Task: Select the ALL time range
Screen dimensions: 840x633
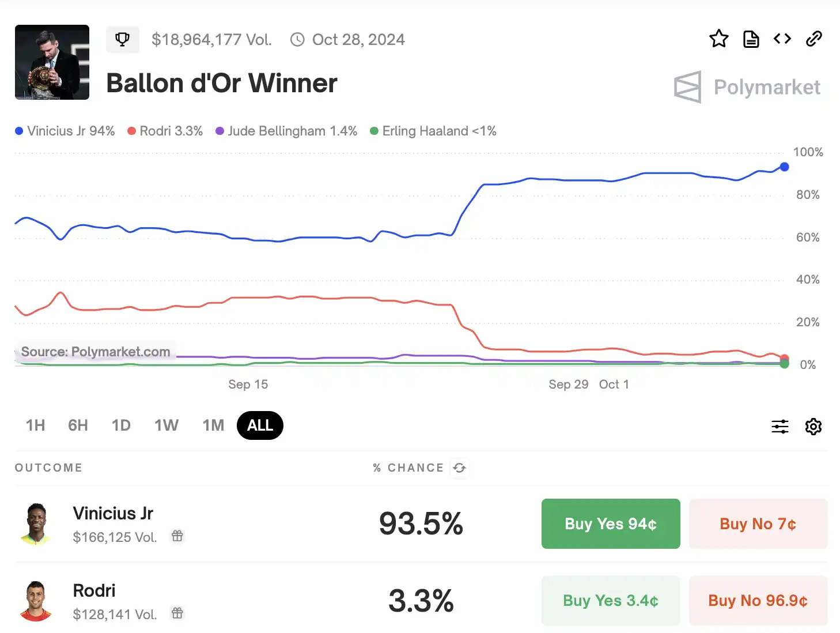Action: [260, 425]
